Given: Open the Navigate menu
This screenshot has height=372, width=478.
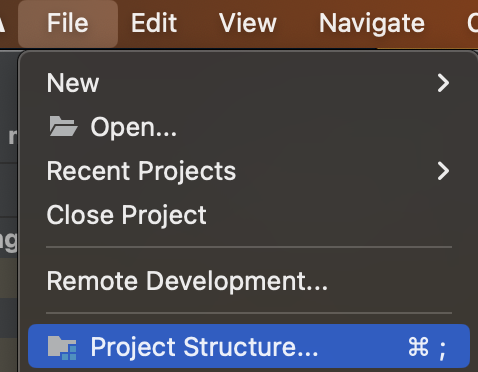Looking at the screenshot, I should (x=372, y=23).
